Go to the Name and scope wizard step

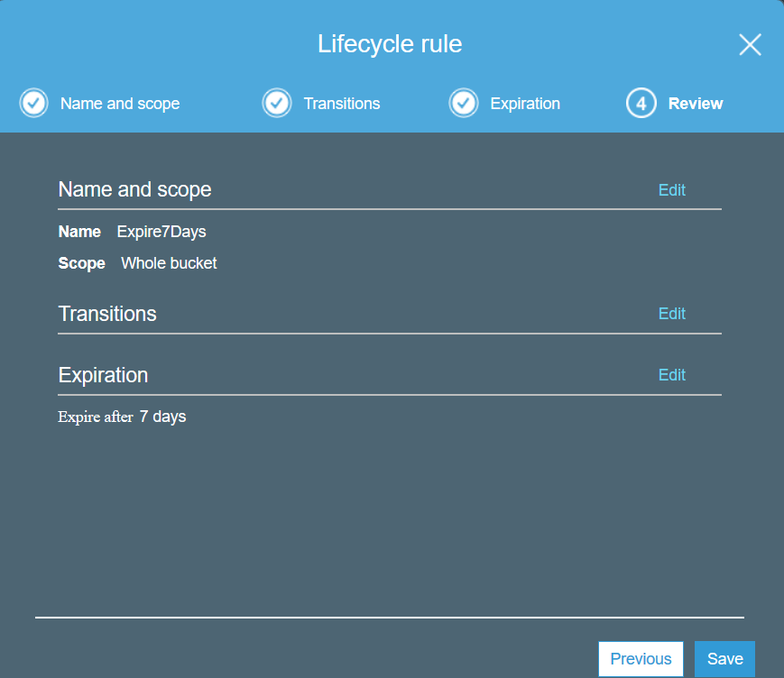tap(119, 104)
